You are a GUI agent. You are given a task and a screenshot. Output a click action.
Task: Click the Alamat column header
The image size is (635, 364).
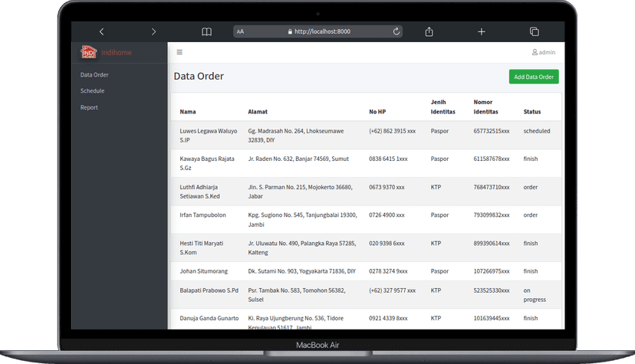[x=258, y=112]
